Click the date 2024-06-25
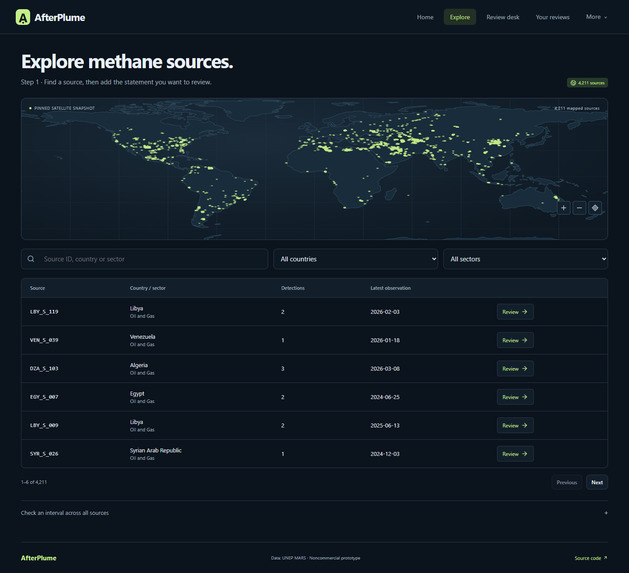 coord(385,397)
